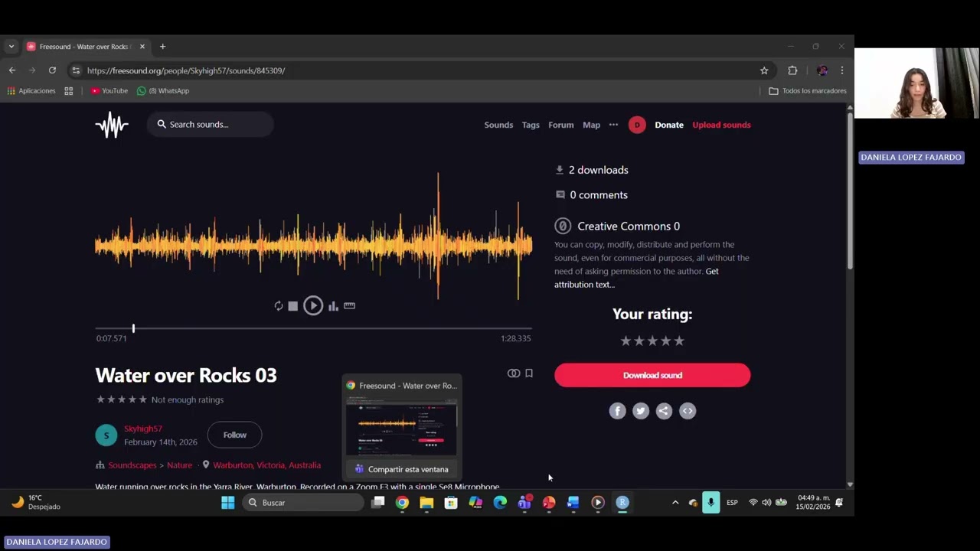Screen dimensions: 980x551
Task: Open the embed code icon
Action: pyautogui.click(x=688, y=411)
